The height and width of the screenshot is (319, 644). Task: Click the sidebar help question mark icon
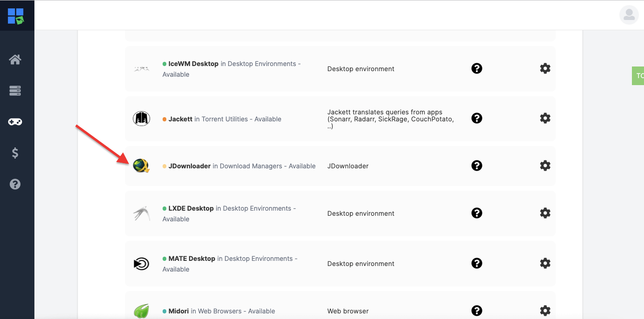(x=15, y=184)
